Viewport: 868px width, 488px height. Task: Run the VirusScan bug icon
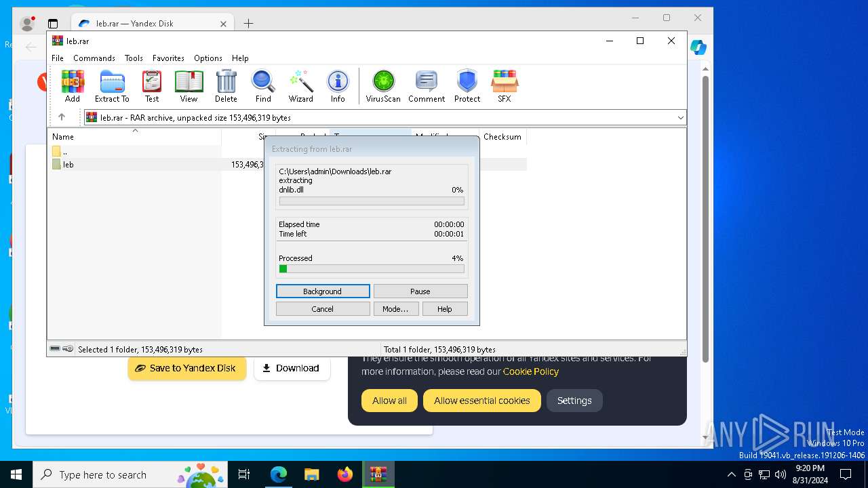(x=383, y=86)
